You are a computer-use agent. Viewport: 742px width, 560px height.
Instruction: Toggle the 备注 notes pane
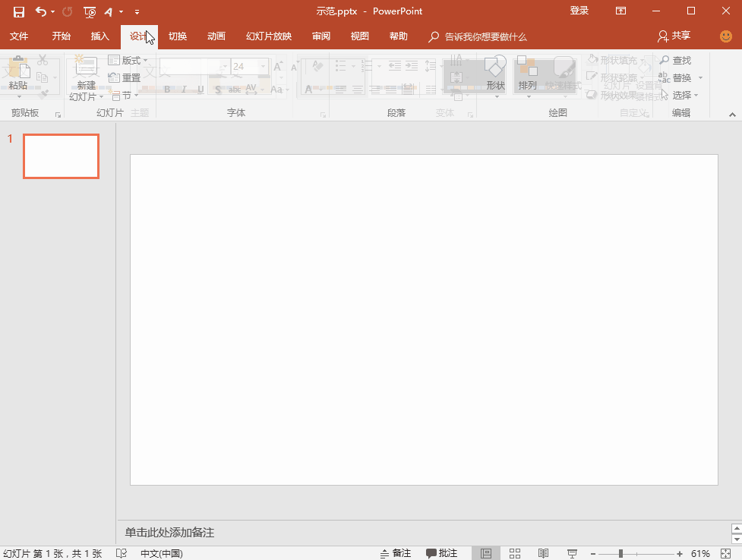coord(396,553)
